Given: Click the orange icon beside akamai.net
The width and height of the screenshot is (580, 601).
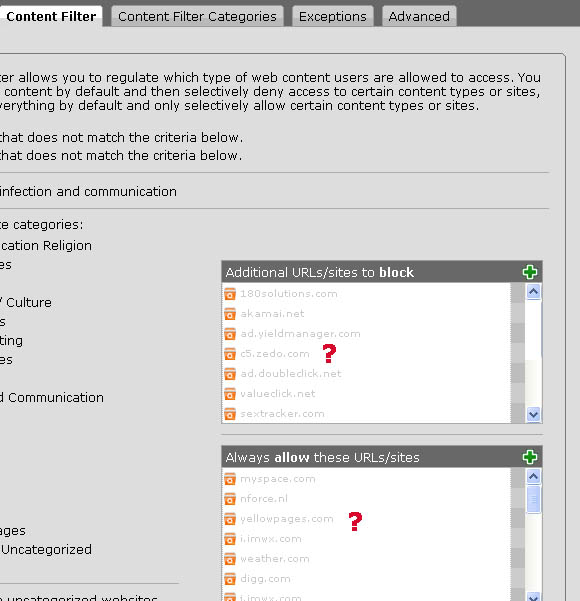Looking at the screenshot, I should [230, 314].
